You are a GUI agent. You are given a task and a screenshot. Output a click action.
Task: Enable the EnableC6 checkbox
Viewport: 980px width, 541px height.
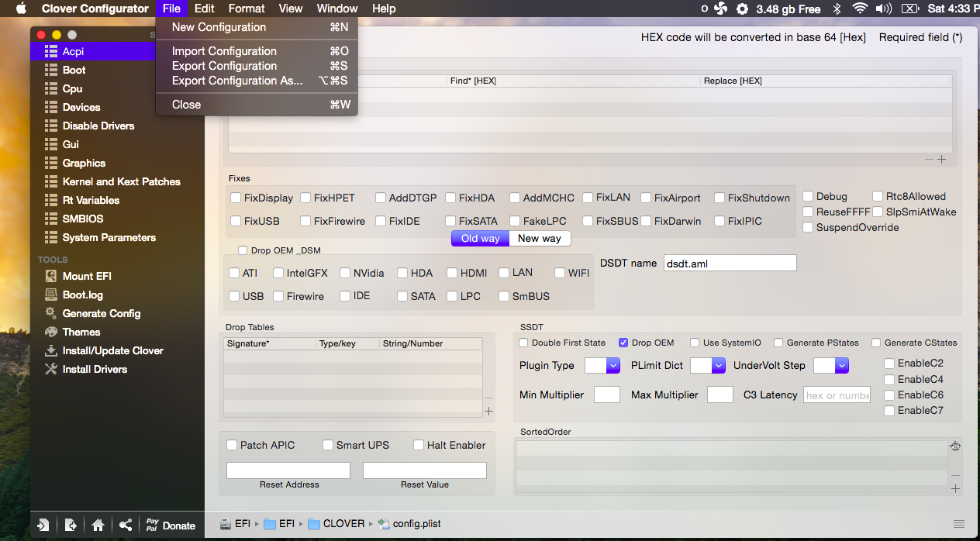(889, 395)
